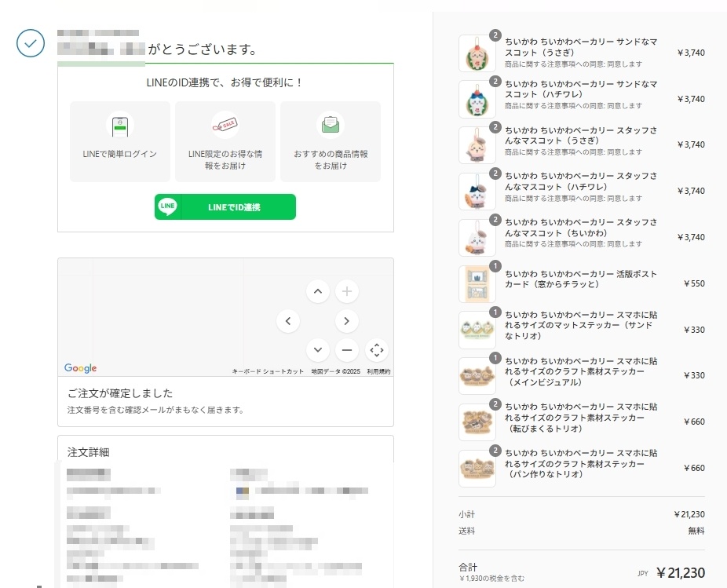Open thumbnail of スタッフさんなマスコット（ちいかわ）
The height and width of the screenshot is (588, 727).
tap(477, 237)
